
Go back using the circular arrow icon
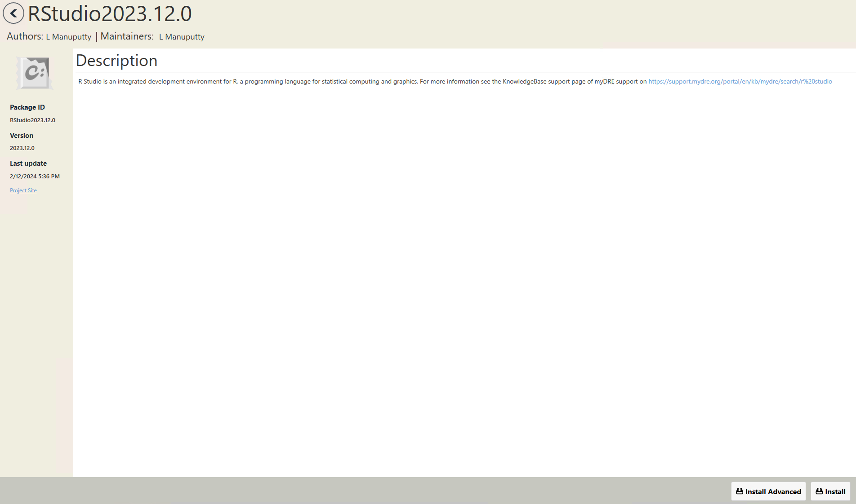13,13
